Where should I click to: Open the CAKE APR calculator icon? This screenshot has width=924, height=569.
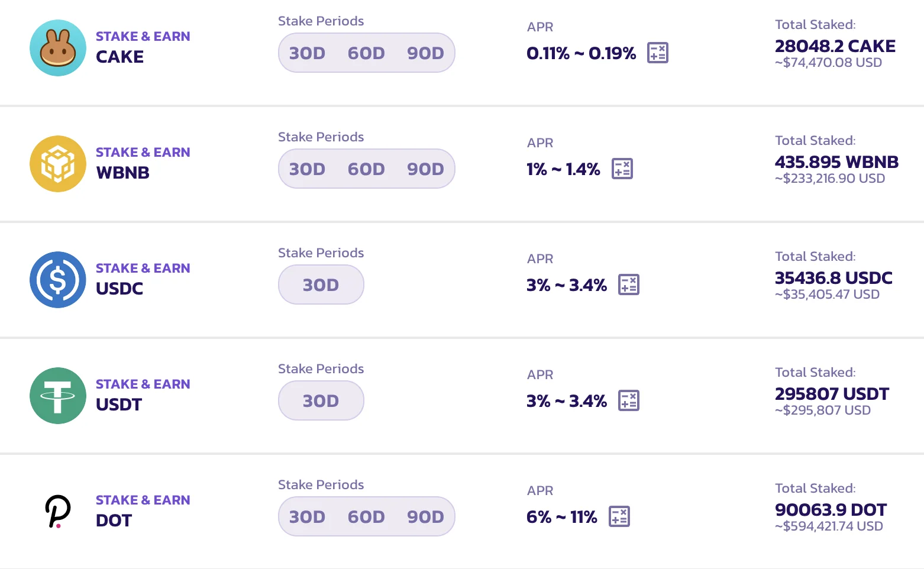coord(657,53)
